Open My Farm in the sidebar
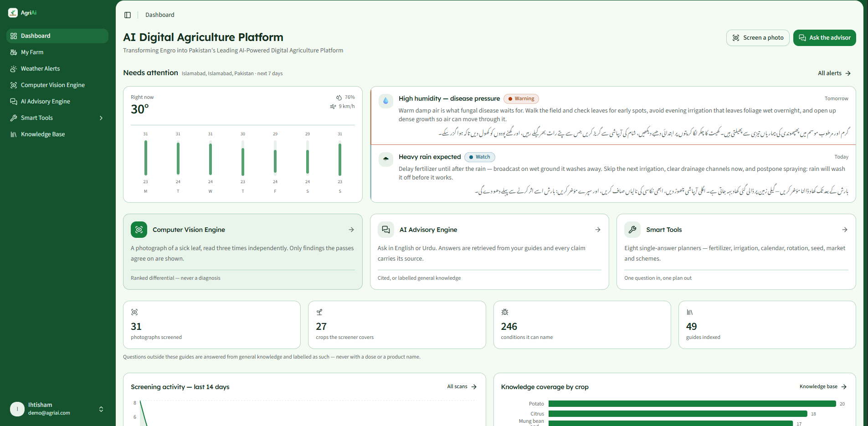 click(x=57, y=52)
